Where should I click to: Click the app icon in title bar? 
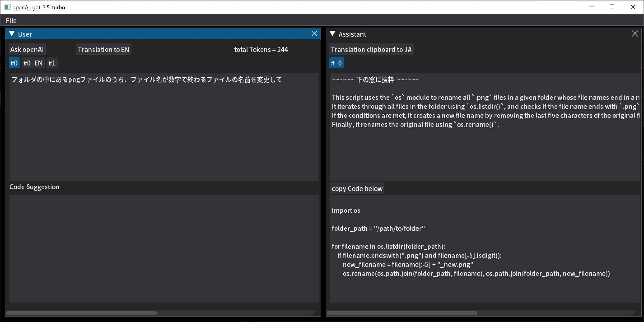[x=7, y=7]
